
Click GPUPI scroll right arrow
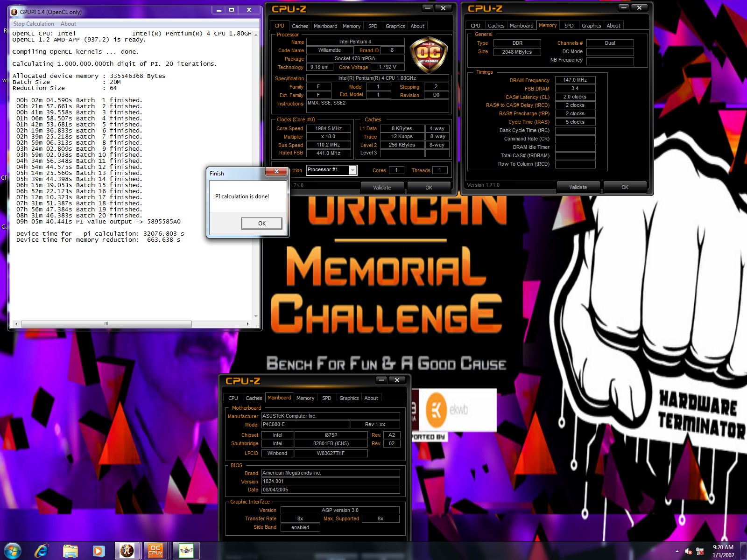[x=247, y=324]
